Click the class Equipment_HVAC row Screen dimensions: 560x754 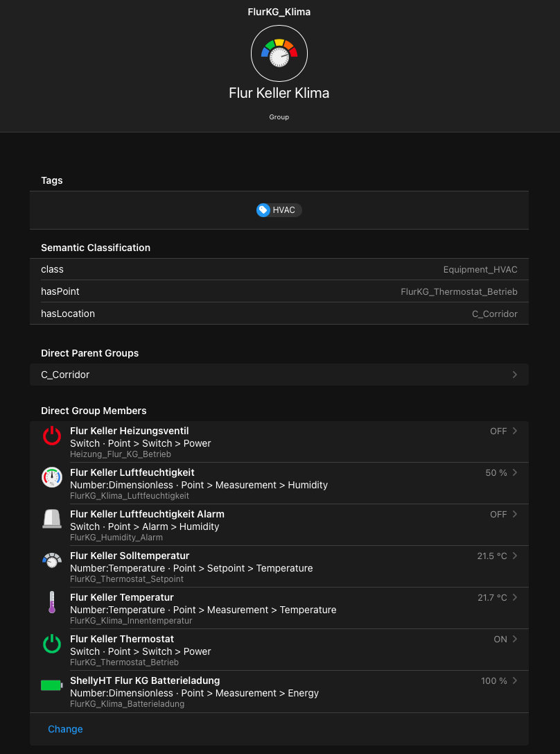pos(279,269)
